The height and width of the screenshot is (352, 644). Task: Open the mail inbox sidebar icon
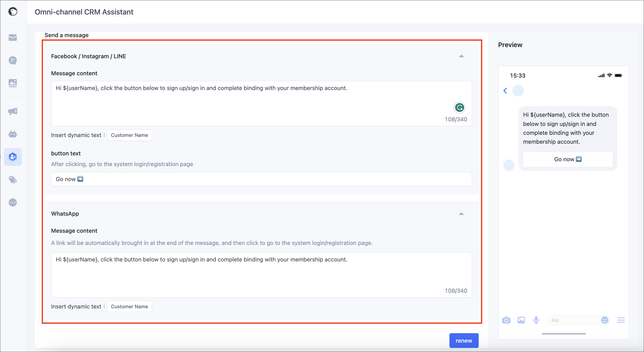click(x=13, y=38)
